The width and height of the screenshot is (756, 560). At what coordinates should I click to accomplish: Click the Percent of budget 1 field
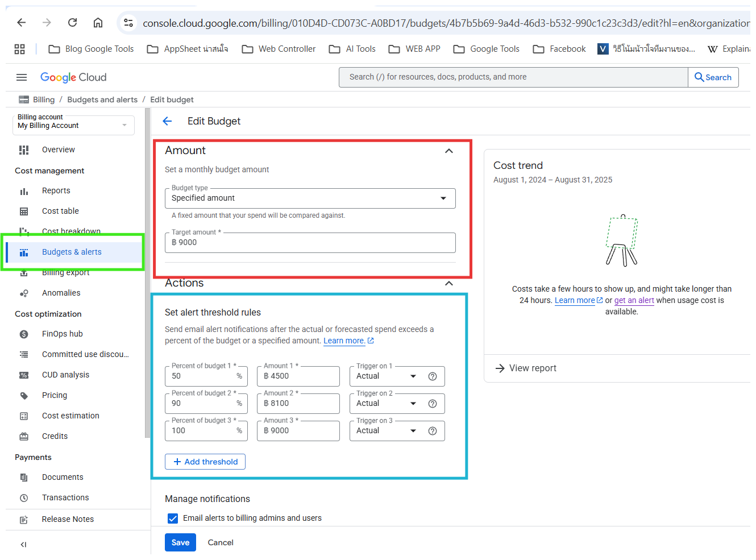tap(206, 376)
